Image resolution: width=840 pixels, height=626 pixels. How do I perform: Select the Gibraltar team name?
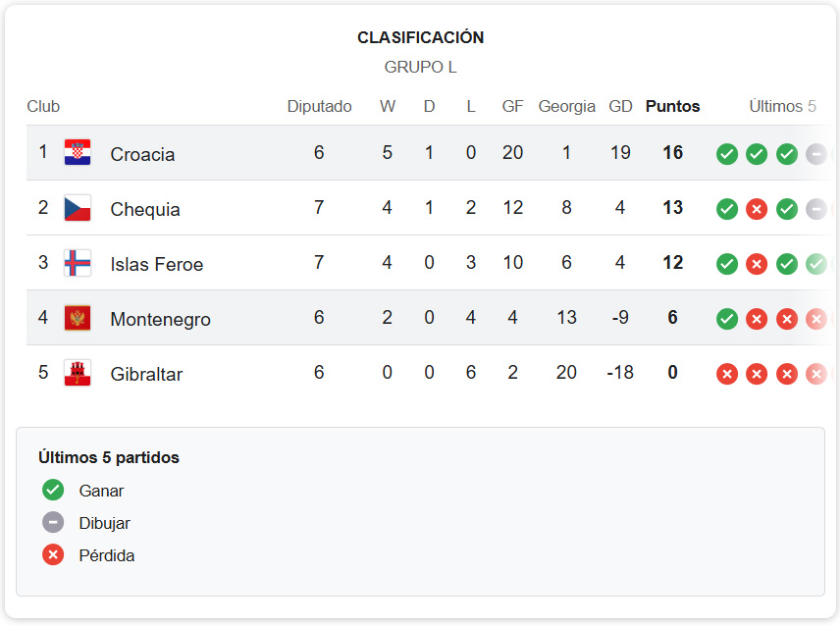(146, 374)
